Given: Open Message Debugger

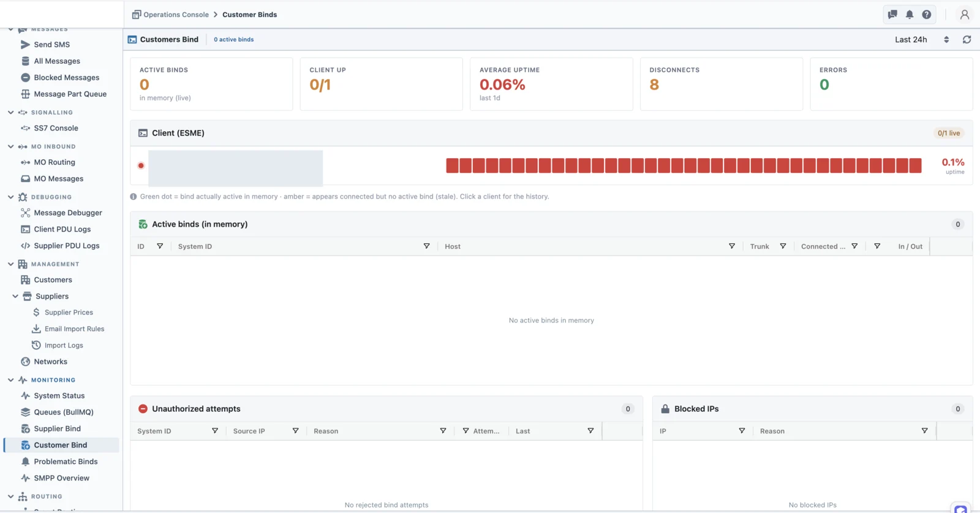Looking at the screenshot, I should click(68, 213).
